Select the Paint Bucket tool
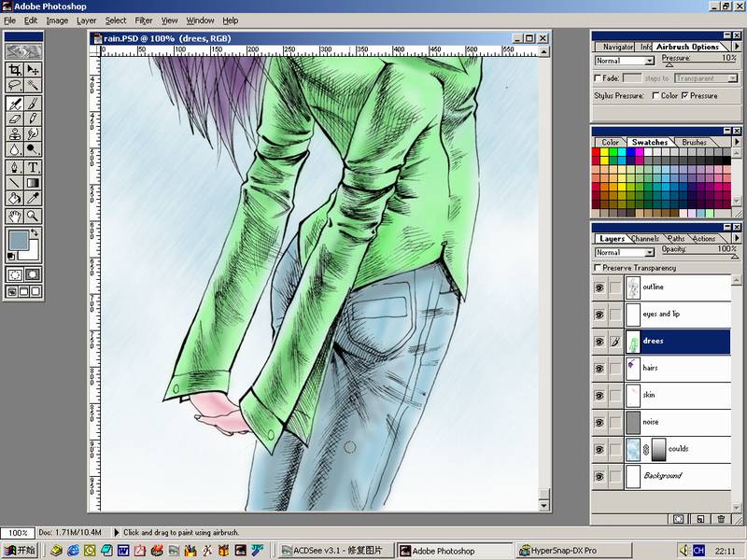 point(15,198)
